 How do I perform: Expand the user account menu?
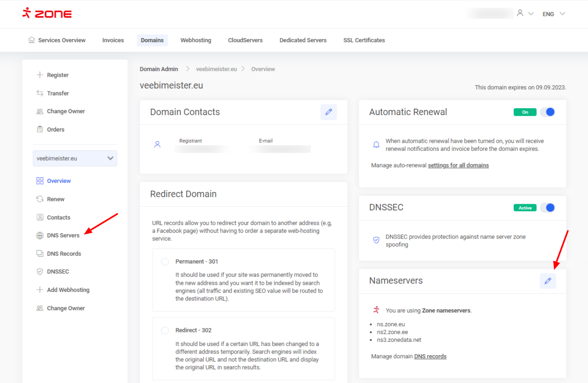(x=525, y=14)
